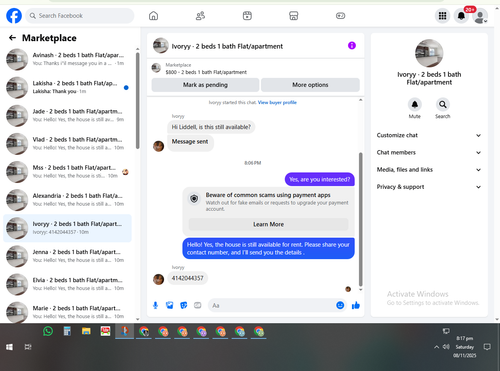This screenshot has width=500, height=371.
Task: Send a voice clip with the microphone icon
Action: pos(155,305)
